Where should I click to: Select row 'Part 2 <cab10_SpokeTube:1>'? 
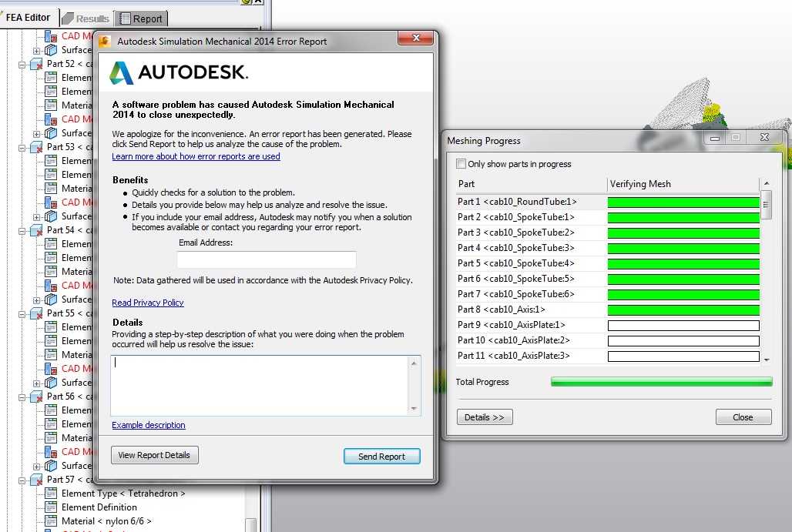tap(608, 217)
